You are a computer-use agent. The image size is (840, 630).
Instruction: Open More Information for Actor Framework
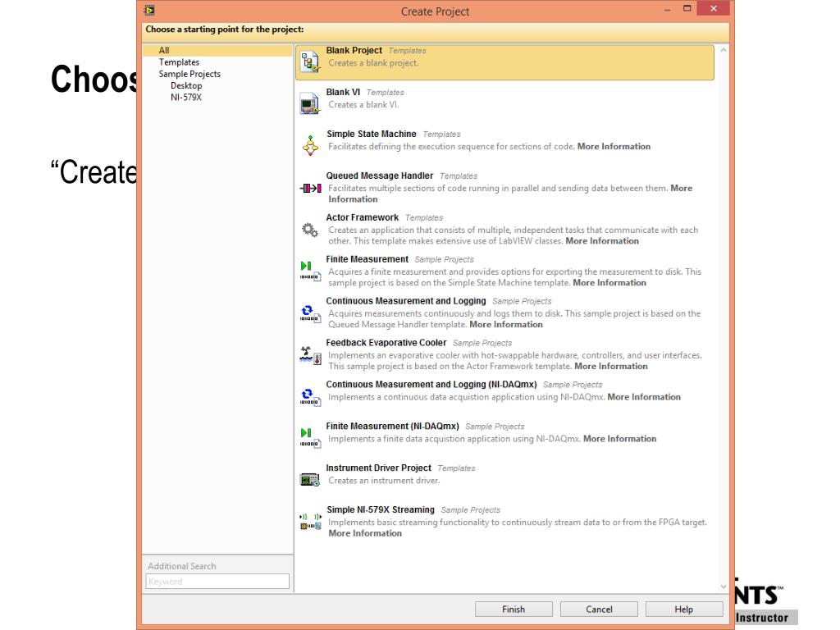coord(602,241)
